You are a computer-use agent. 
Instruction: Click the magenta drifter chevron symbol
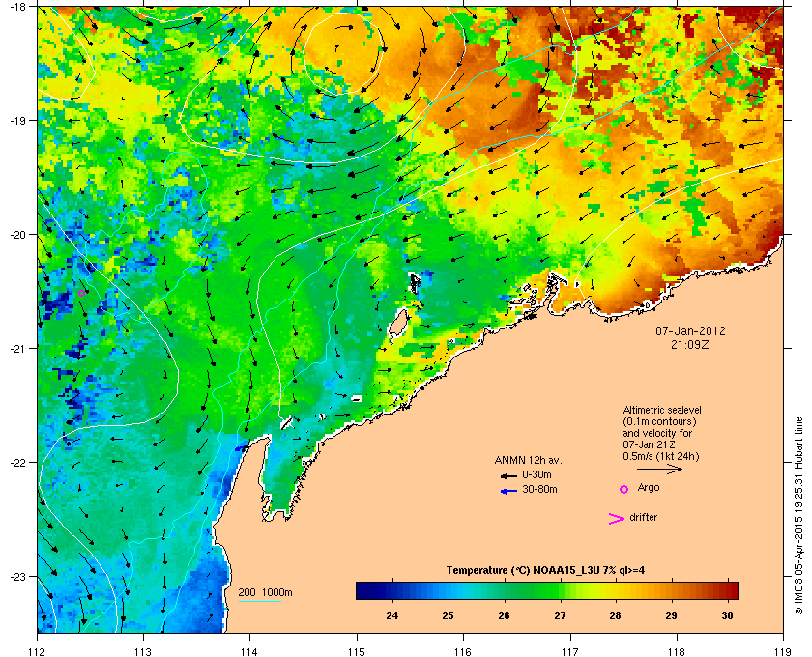617,519
